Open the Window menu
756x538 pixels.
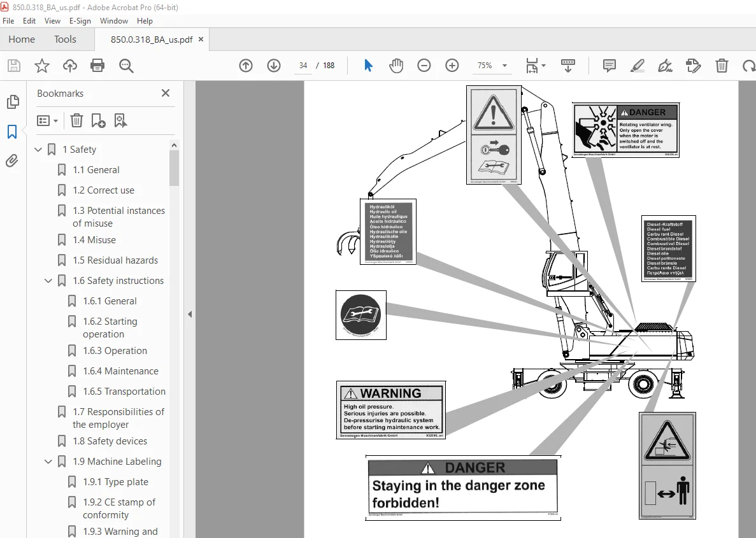[114, 21]
